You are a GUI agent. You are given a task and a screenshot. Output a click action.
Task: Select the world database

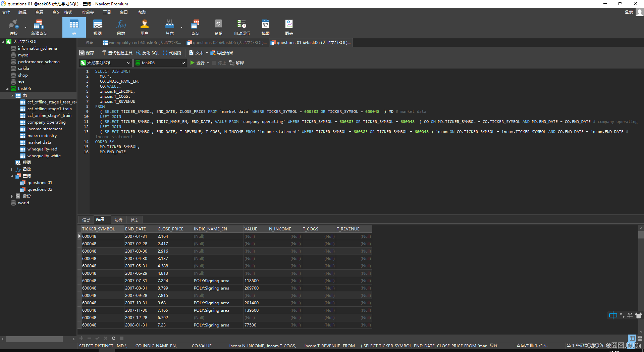(x=23, y=203)
